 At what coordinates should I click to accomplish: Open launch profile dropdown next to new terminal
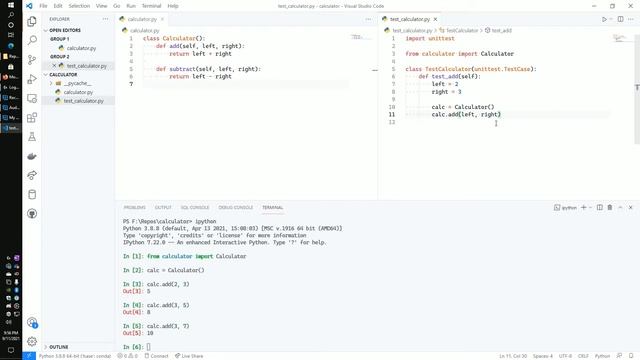(591, 207)
